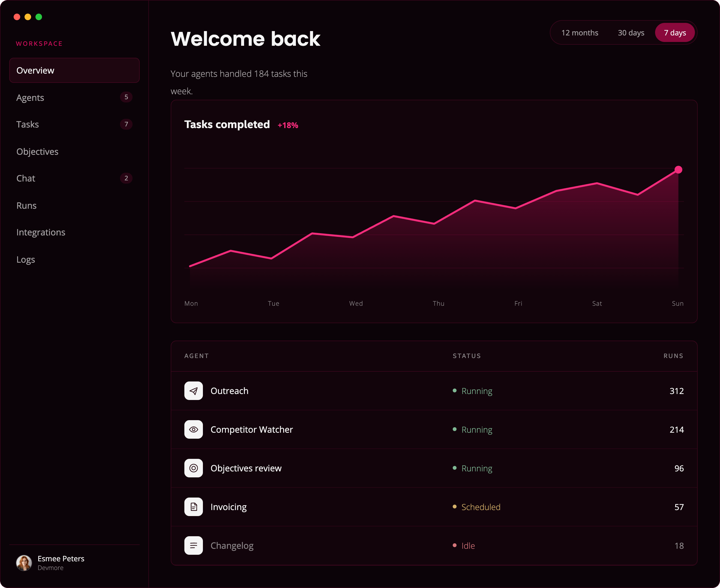Switch the range to 12 months
The image size is (720, 588).
580,32
